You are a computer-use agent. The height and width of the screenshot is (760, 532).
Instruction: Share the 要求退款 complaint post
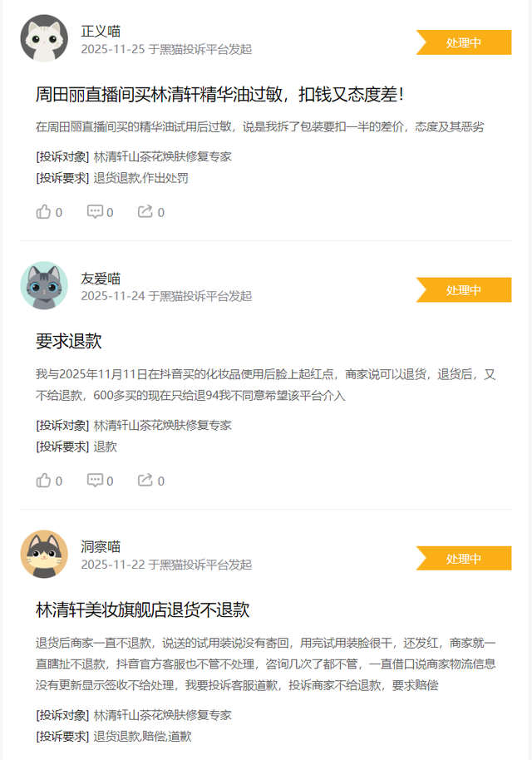[151, 481]
